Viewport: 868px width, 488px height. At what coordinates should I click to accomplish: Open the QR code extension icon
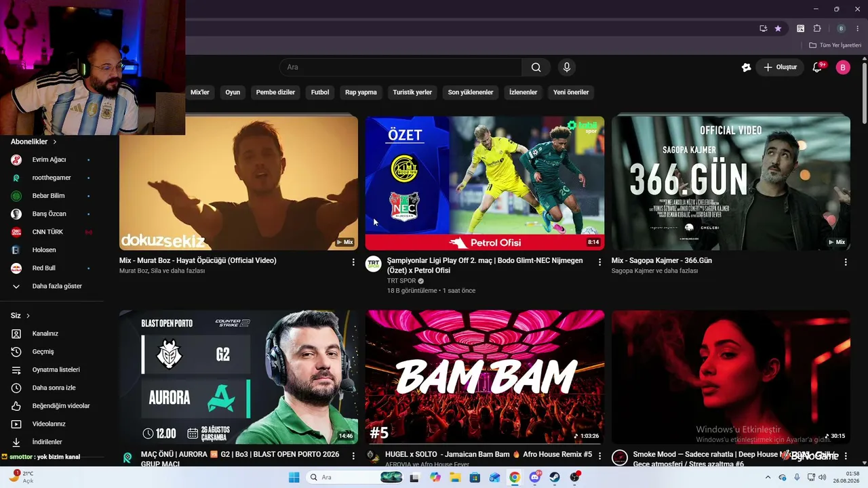click(801, 28)
